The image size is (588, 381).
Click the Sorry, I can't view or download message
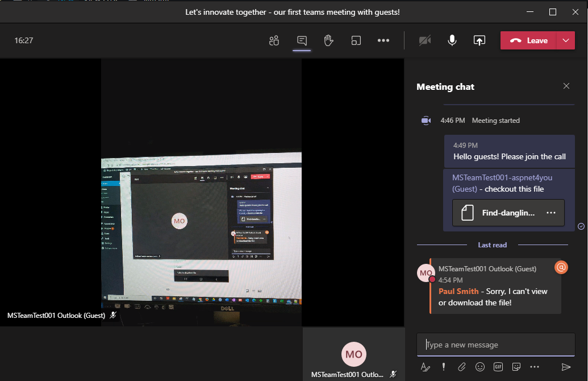(x=495, y=286)
